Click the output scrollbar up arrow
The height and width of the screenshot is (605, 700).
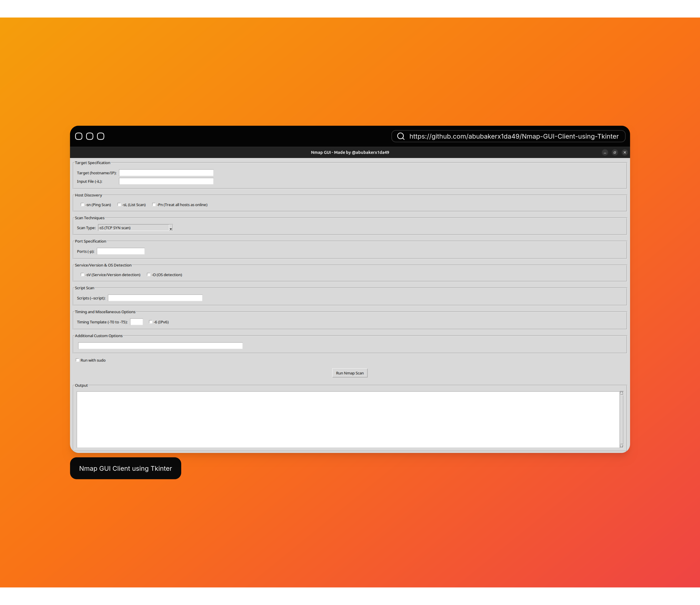pos(621,393)
